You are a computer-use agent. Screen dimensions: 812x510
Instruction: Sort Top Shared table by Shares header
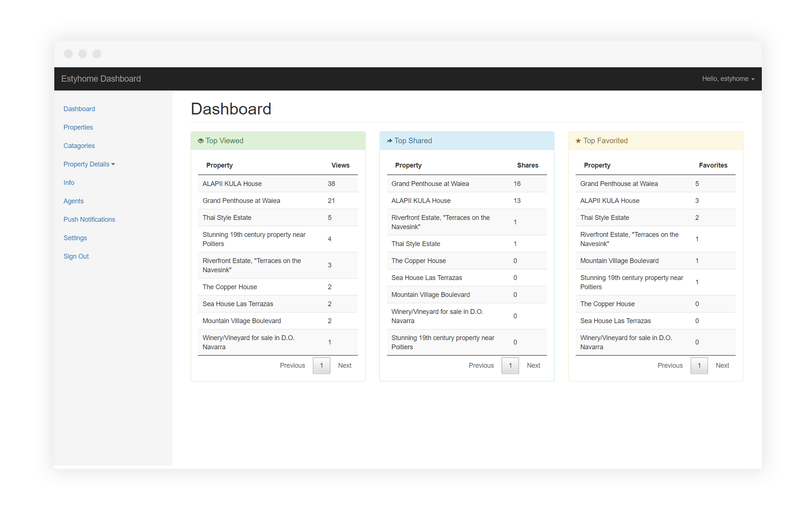tap(527, 165)
